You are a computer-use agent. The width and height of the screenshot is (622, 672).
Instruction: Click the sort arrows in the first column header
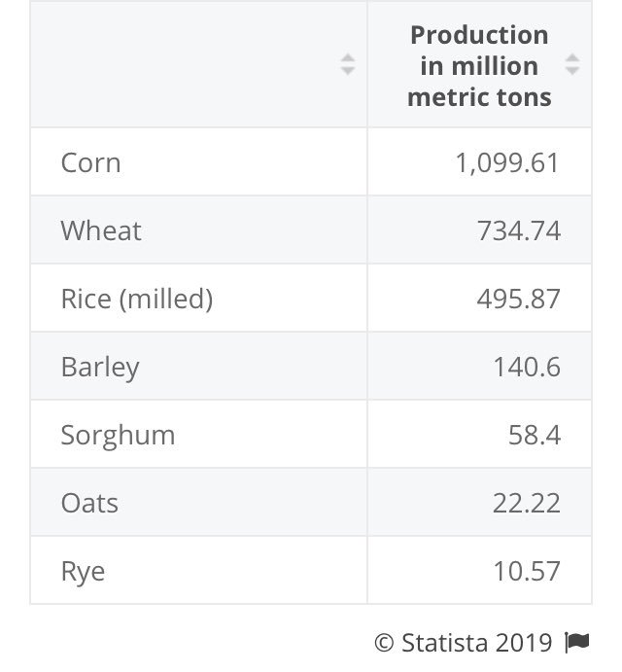coord(348,65)
